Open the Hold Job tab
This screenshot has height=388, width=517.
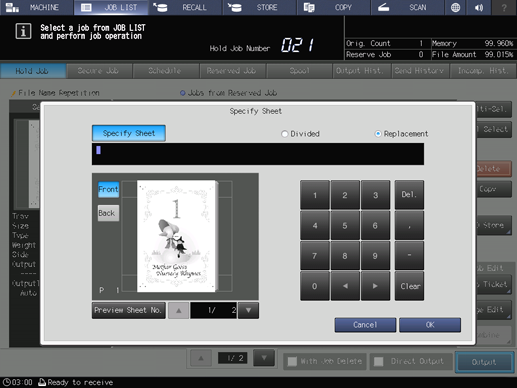coord(32,71)
